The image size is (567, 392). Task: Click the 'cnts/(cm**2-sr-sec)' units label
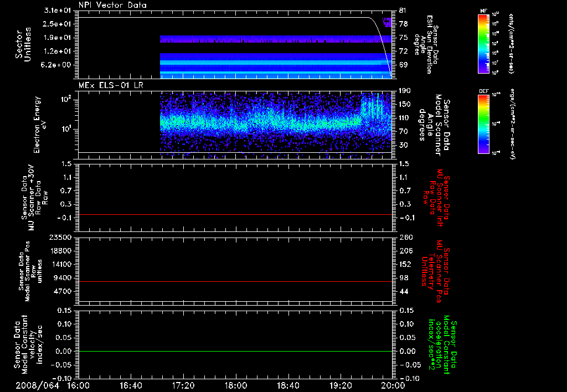511,44
